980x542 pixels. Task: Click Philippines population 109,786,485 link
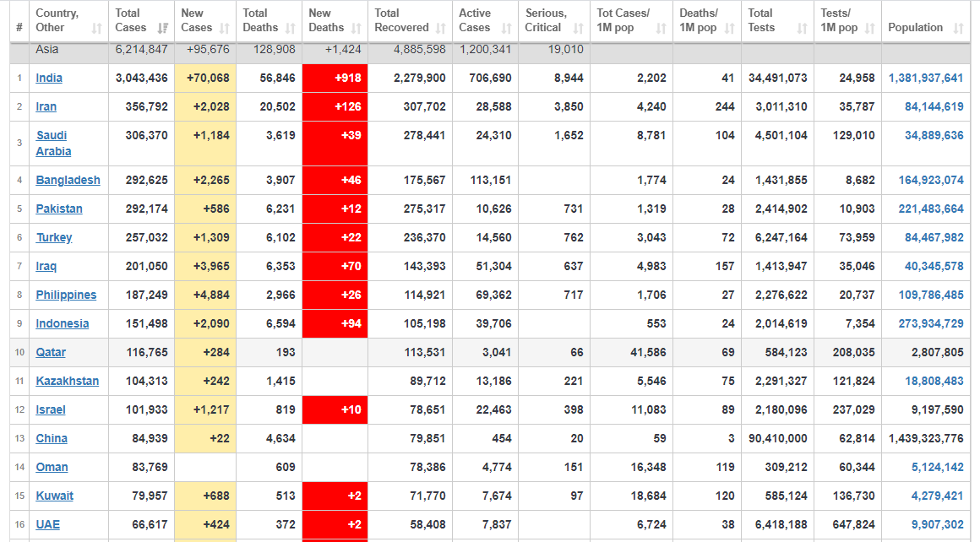(931, 295)
